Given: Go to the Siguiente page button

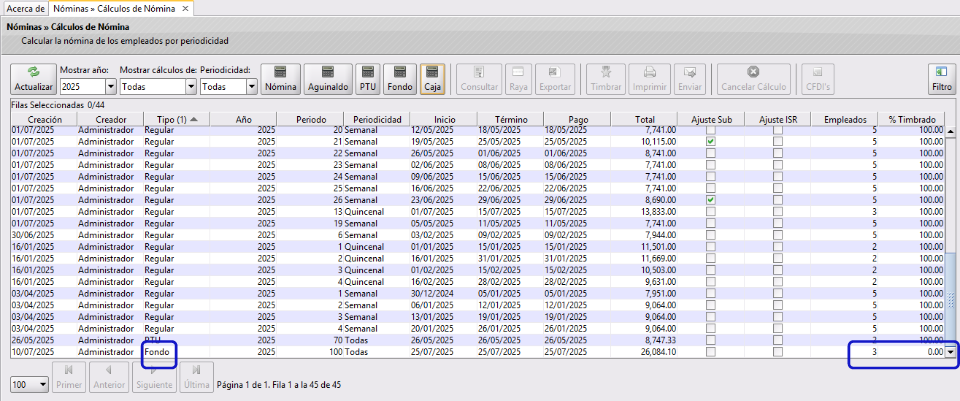Looking at the screenshot, I should pyautogui.click(x=154, y=377).
